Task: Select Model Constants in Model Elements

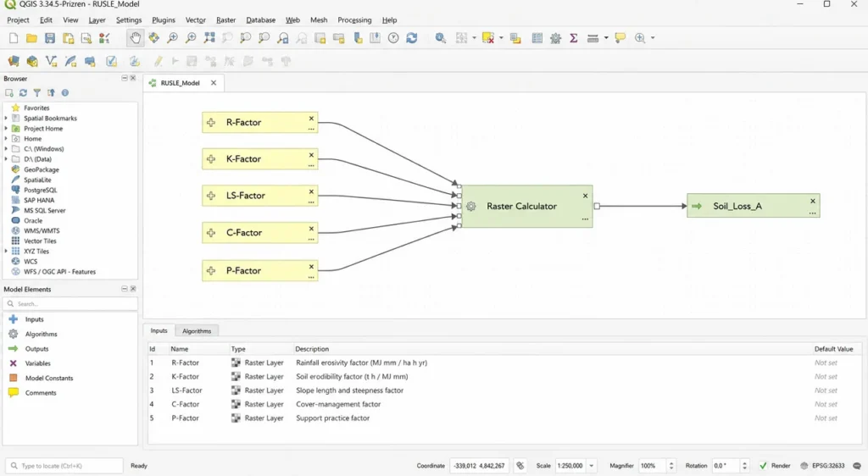Action: click(48, 378)
